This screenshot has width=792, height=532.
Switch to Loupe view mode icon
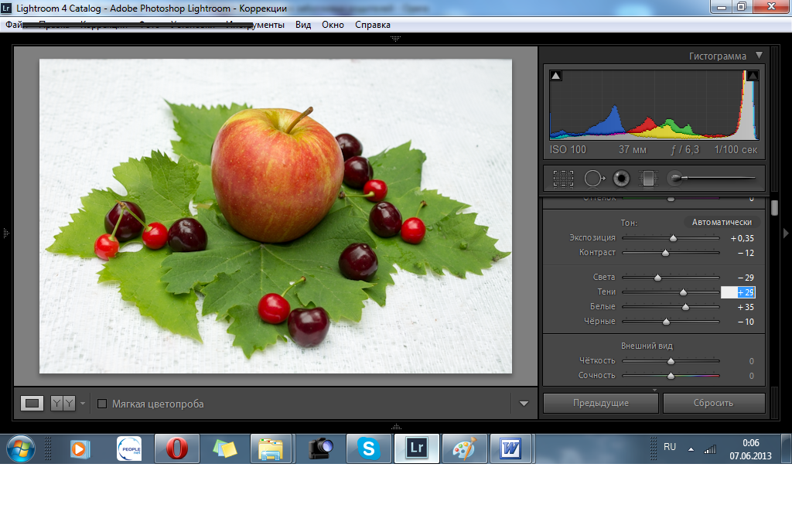[x=32, y=403]
